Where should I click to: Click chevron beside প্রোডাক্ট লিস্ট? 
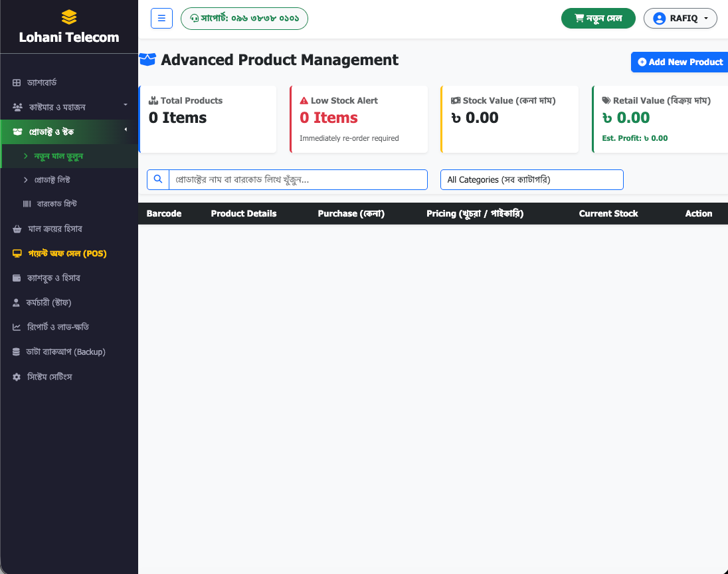(x=25, y=180)
